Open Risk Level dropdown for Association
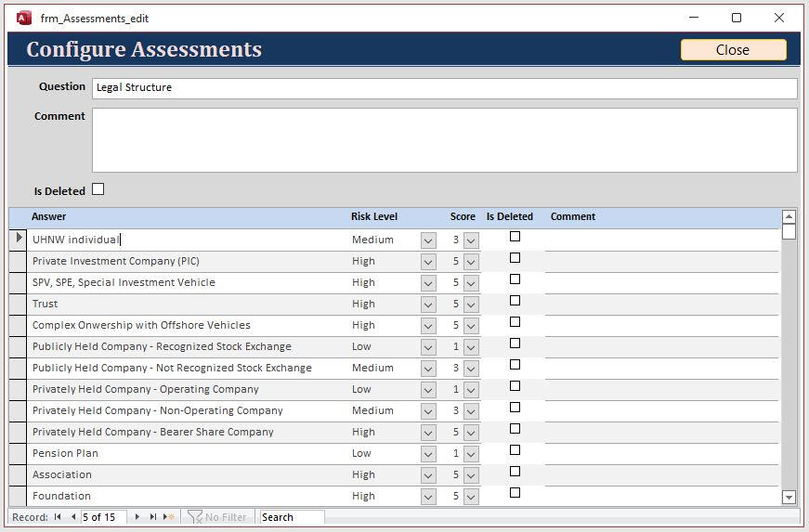Viewport: 809px width, 532px height. 428,475
